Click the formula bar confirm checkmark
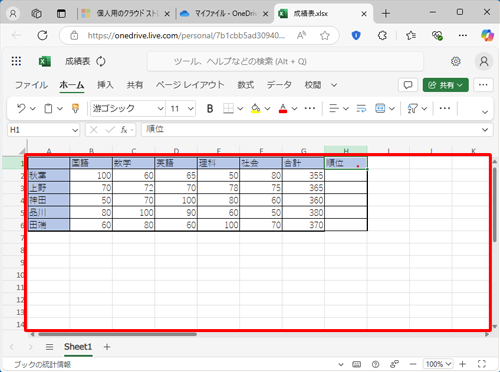Image resolution: width=500 pixels, height=372 pixels. click(110, 130)
